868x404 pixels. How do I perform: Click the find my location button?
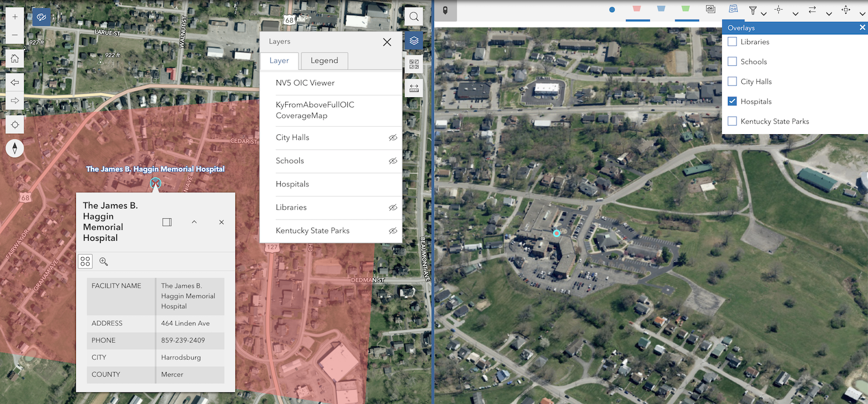(15, 125)
